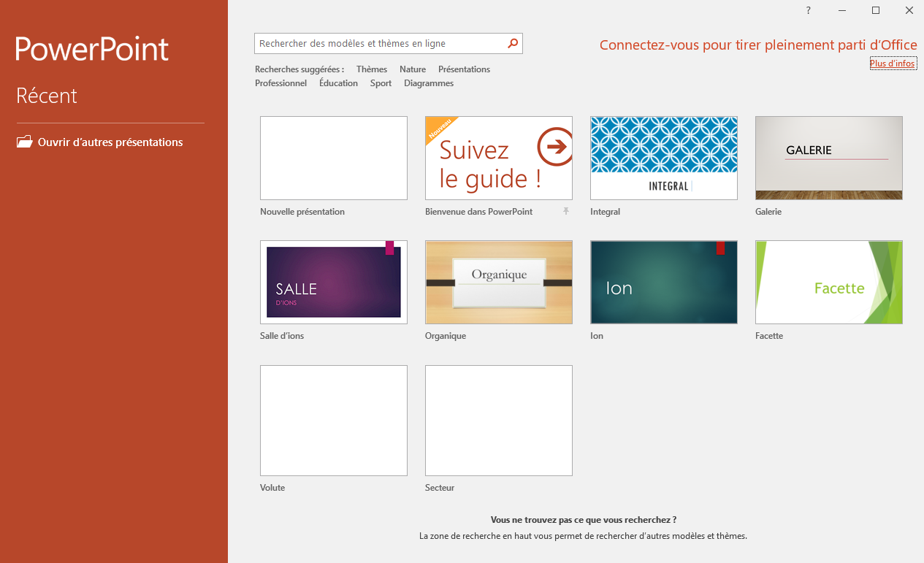Search suggested term Professionnel
This screenshot has width=924, height=563.
(281, 83)
